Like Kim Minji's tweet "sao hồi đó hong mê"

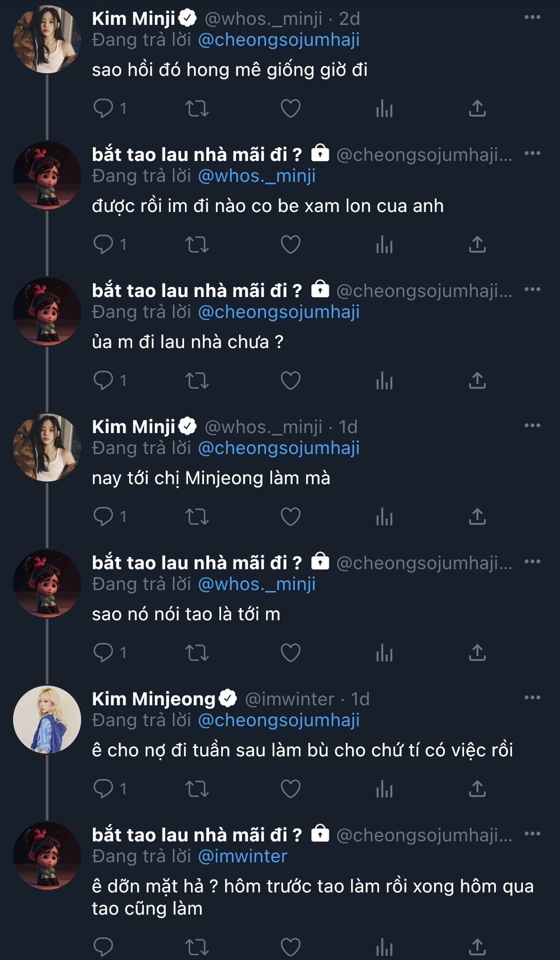point(290,108)
